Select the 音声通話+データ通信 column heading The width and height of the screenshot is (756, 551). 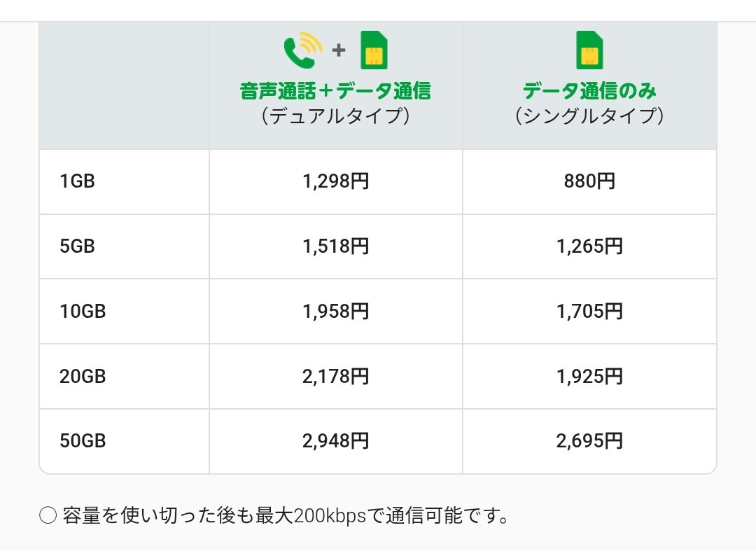tap(335, 90)
